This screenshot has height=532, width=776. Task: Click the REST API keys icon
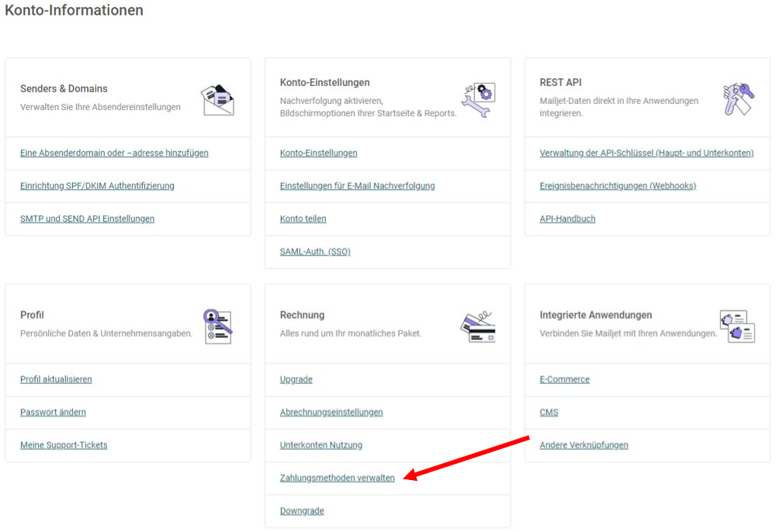pyautogui.click(x=739, y=99)
